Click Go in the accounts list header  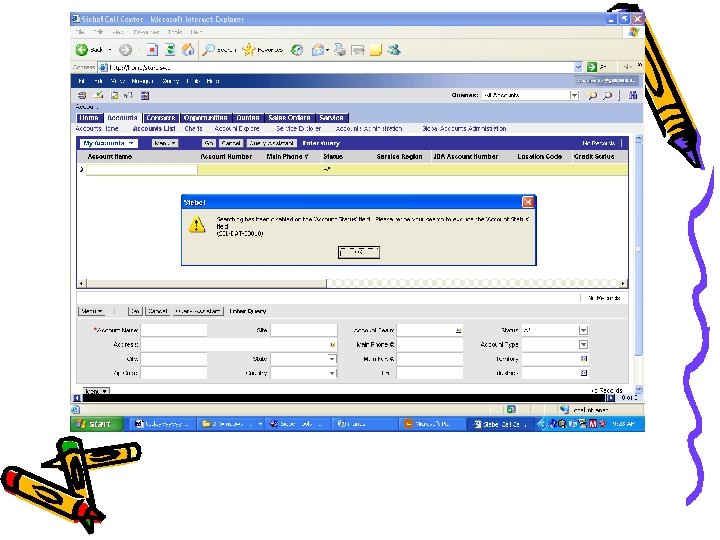click(x=208, y=143)
